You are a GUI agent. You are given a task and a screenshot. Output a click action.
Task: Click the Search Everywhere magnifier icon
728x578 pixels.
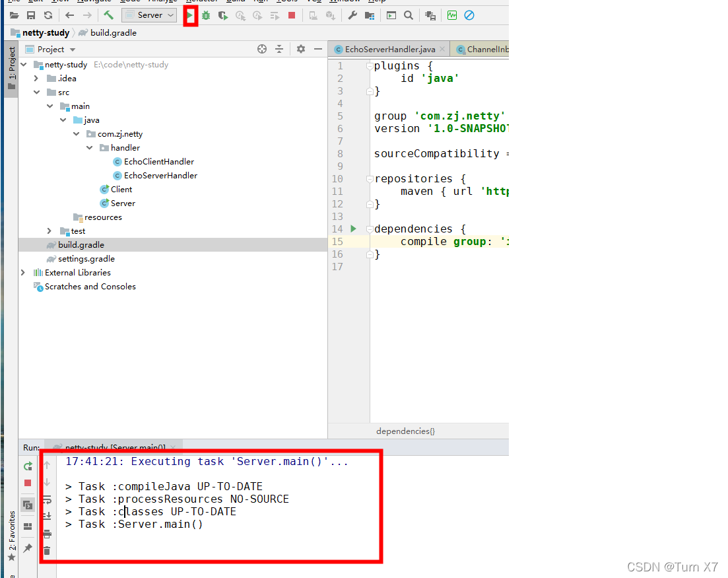tap(409, 15)
